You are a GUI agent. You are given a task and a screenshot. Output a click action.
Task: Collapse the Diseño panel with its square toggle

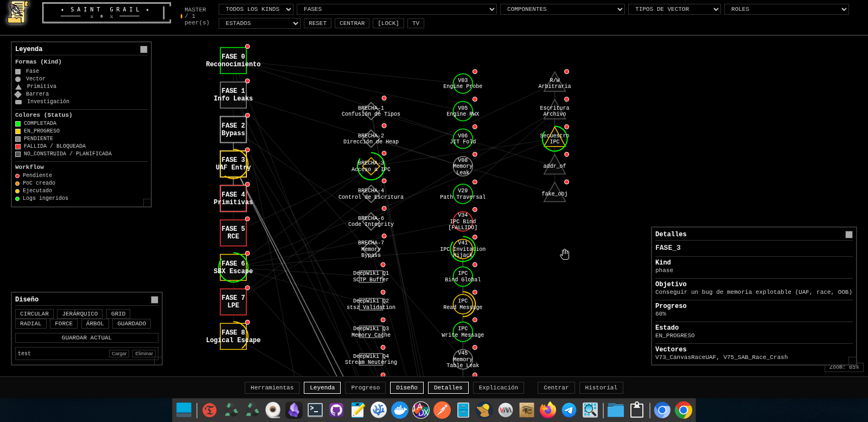[155, 300]
